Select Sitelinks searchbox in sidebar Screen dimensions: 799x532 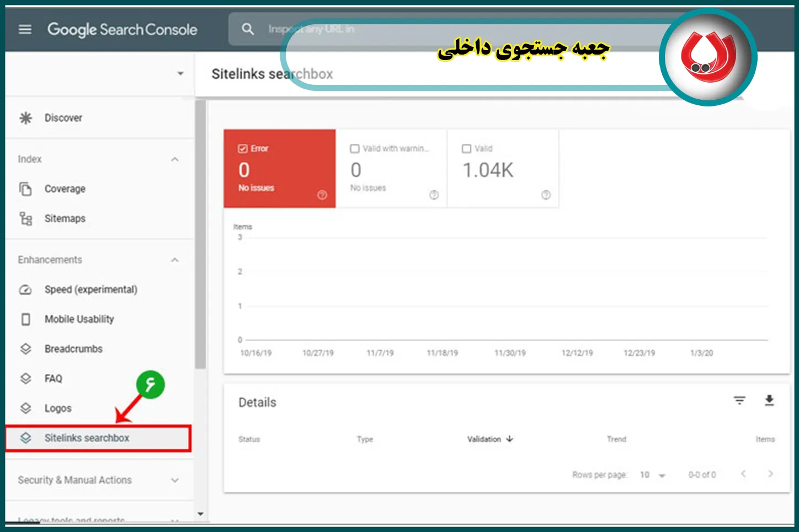point(98,438)
